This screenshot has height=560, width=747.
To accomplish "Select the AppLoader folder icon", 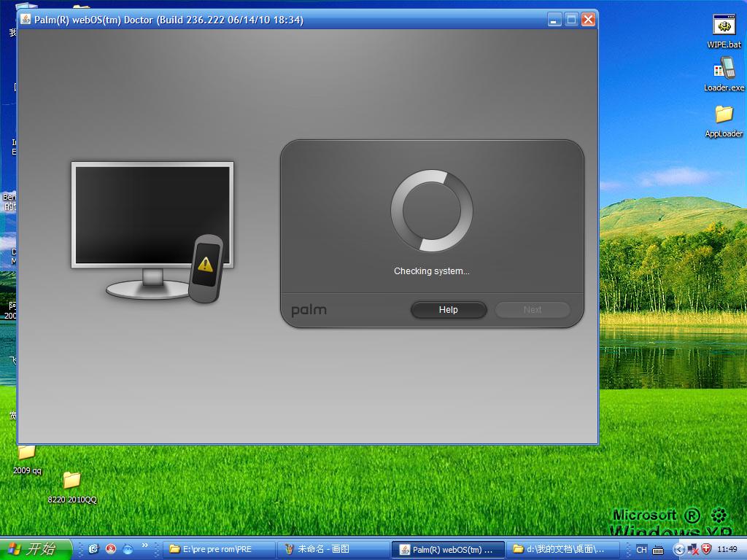I will coord(724,114).
